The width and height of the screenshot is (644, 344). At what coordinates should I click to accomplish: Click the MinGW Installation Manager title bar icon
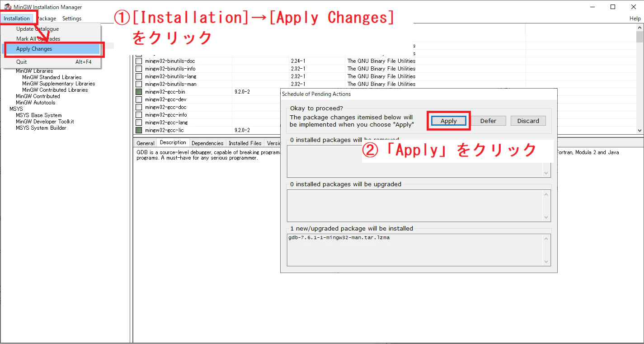(x=7, y=7)
